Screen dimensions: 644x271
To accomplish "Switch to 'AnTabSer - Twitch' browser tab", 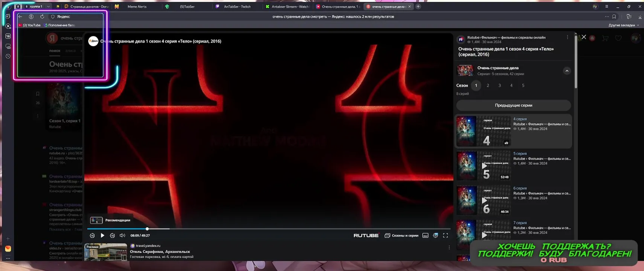I will [x=237, y=6].
